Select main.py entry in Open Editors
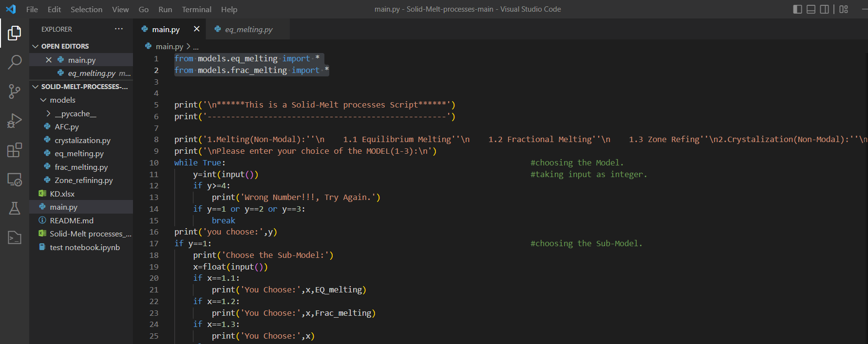 (81, 60)
